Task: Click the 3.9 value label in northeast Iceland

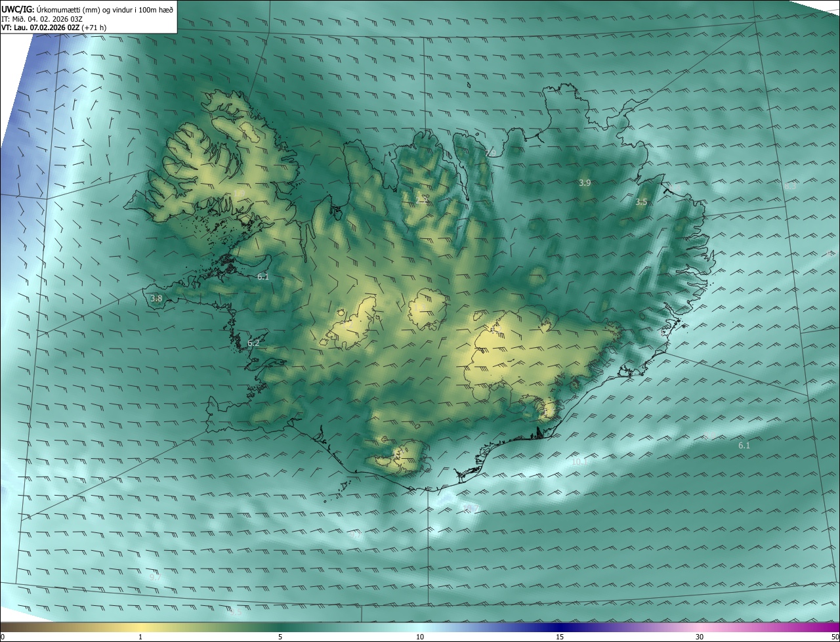Action: 585,182
